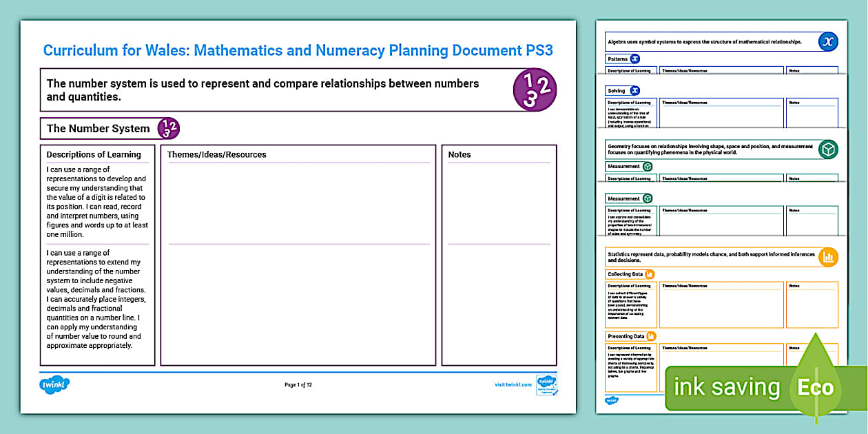
Task: Click the Notes field on page one
Action: pos(498,255)
